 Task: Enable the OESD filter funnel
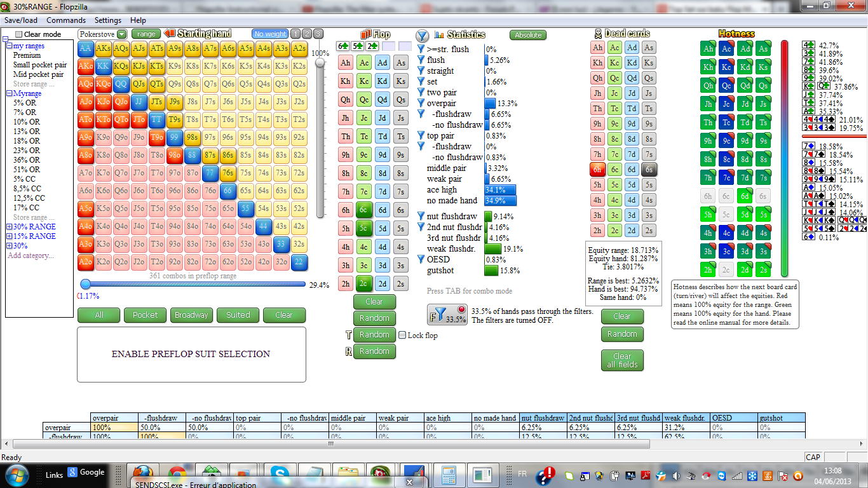[421, 259]
